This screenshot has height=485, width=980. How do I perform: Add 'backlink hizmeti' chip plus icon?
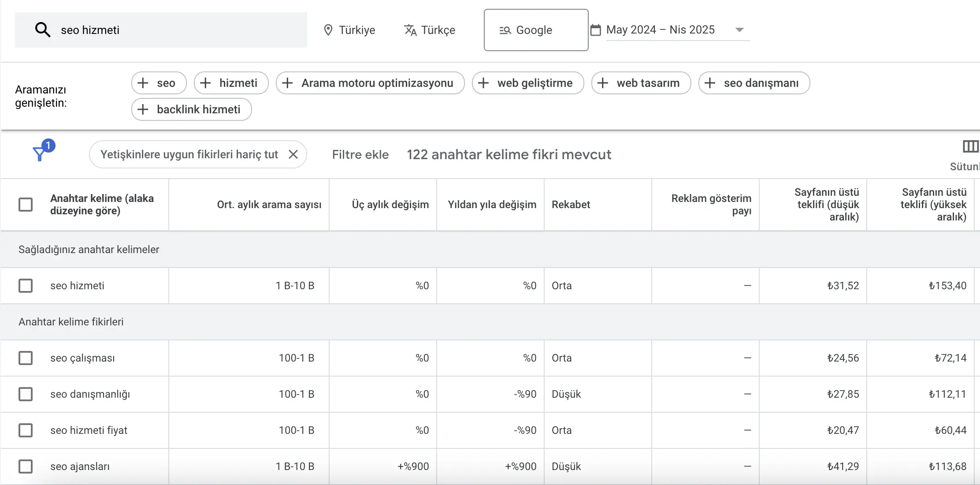(x=143, y=109)
